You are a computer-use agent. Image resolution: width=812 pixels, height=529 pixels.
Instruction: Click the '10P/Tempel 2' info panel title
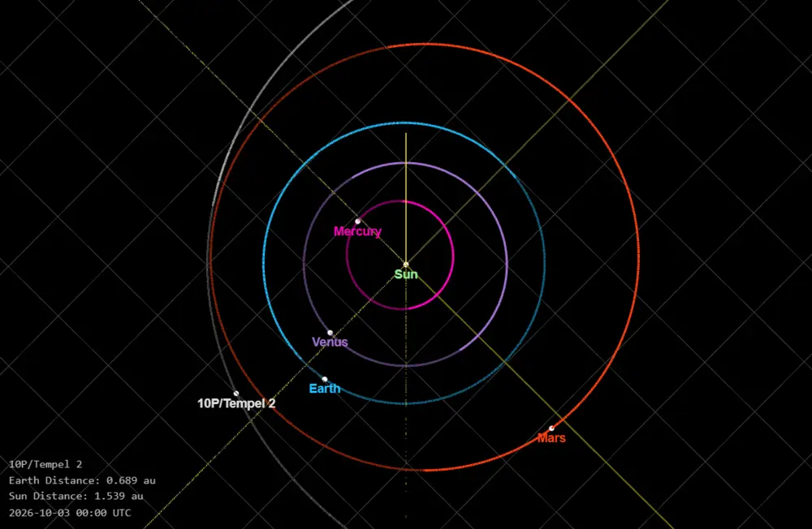coord(45,464)
